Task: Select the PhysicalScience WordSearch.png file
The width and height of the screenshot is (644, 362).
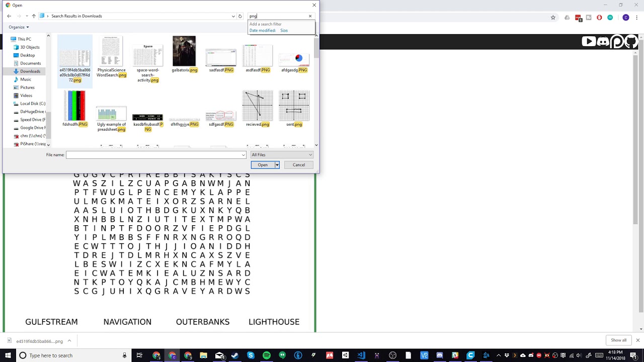Action: [x=111, y=57]
